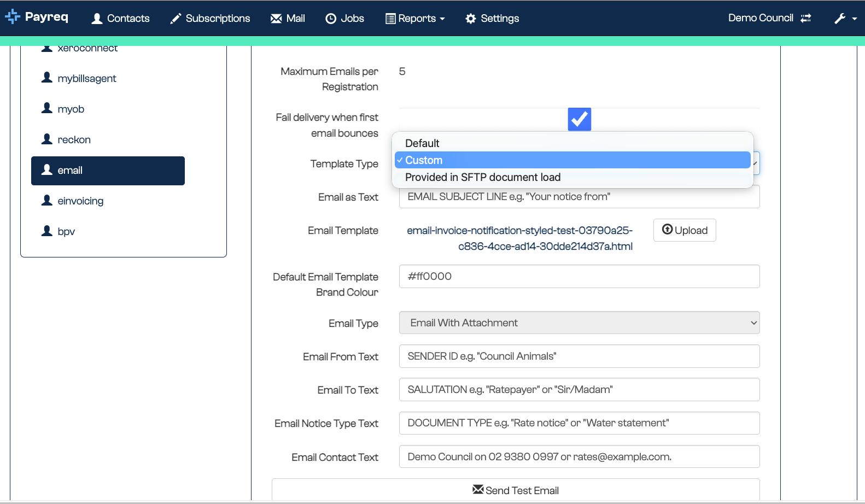865x504 pixels.
Task: Click the Demo Council name
Action: point(761,18)
